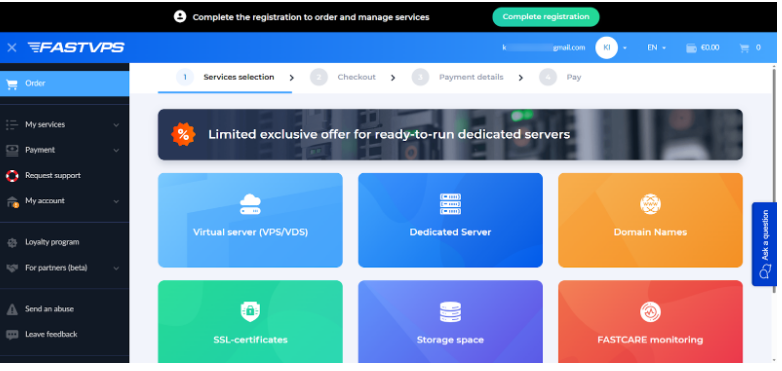
Task: Click the FASTCARE monitoring radar icon
Action: [650, 312]
